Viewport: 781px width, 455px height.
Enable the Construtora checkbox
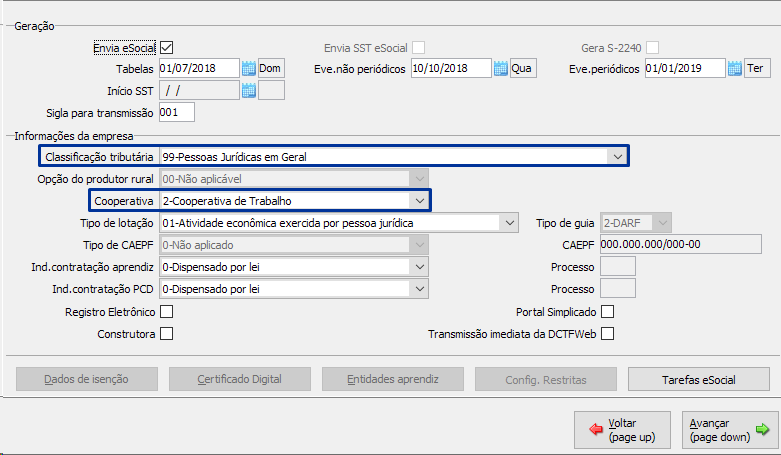pos(166,333)
